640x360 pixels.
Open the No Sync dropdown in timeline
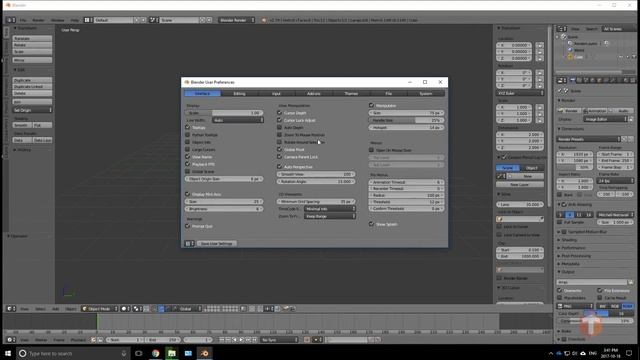coord(280,340)
